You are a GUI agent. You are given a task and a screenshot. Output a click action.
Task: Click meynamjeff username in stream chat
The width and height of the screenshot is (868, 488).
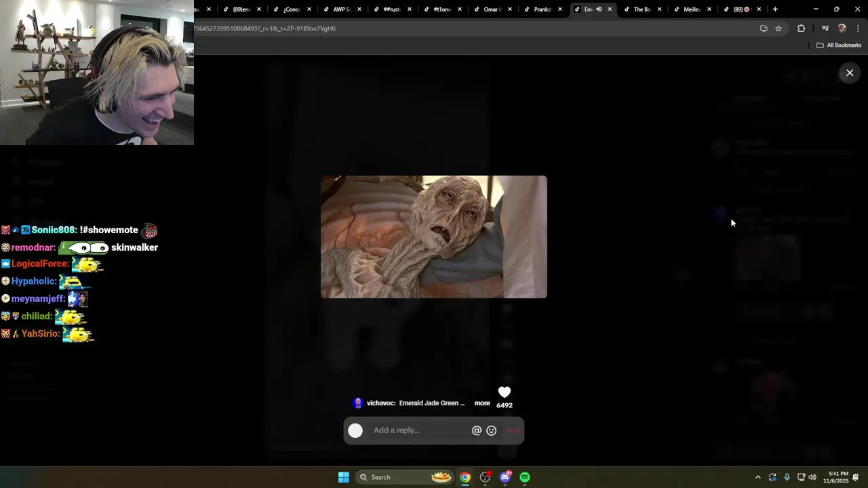[38, 299]
